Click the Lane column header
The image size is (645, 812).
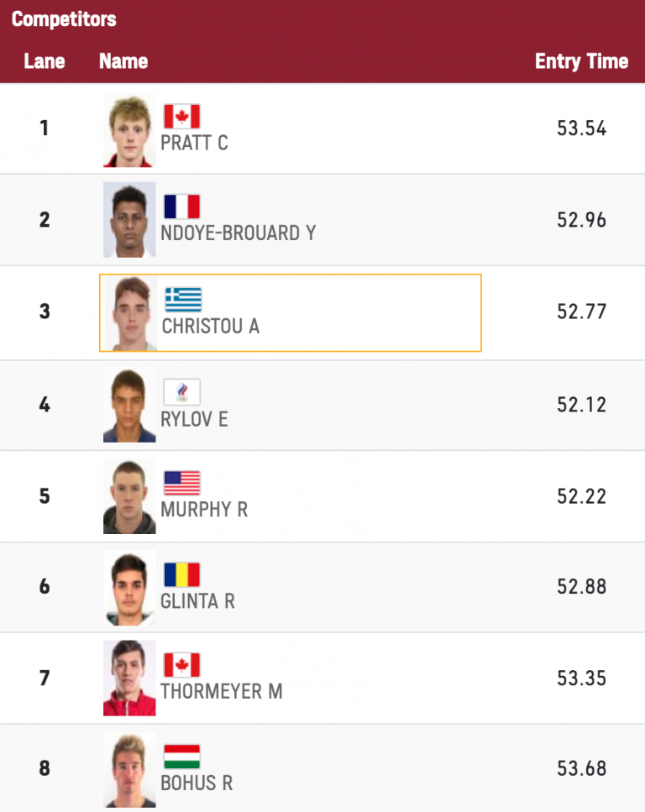pyautogui.click(x=45, y=61)
